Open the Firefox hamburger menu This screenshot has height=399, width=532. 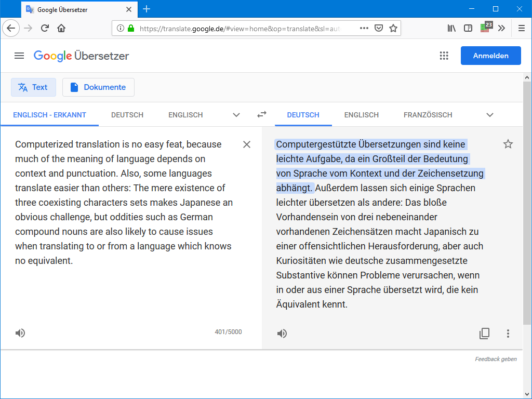(522, 28)
